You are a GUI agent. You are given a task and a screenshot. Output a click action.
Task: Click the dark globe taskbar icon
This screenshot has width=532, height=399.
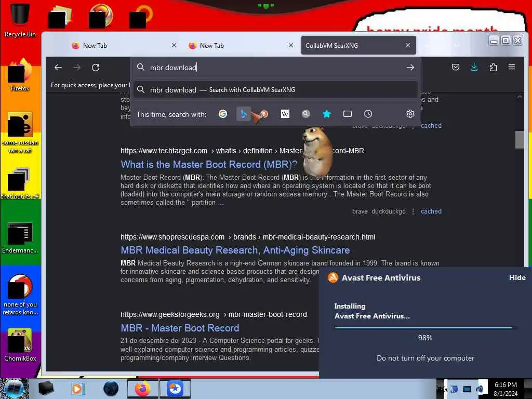click(111, 389)
